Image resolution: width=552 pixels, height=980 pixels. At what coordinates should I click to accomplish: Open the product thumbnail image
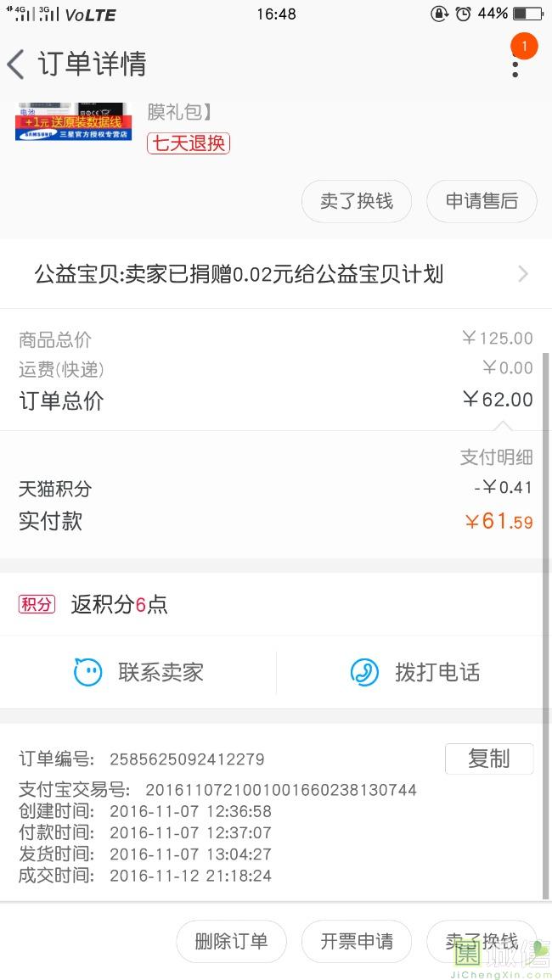74,121
